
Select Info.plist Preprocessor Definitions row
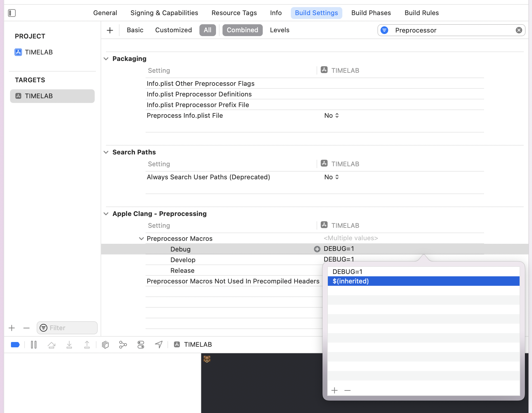pos(315,94)
